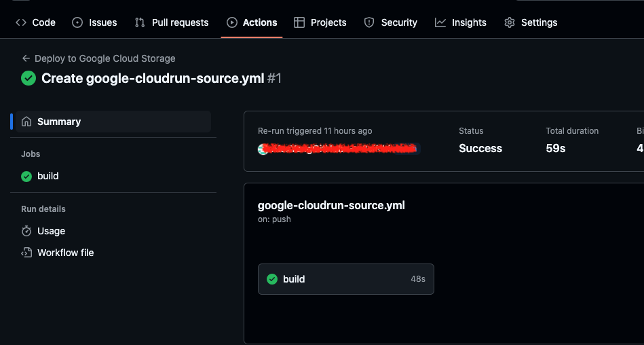Click the Workflow file code icon
Screen dimensions: 644x345
click(26, 253)
